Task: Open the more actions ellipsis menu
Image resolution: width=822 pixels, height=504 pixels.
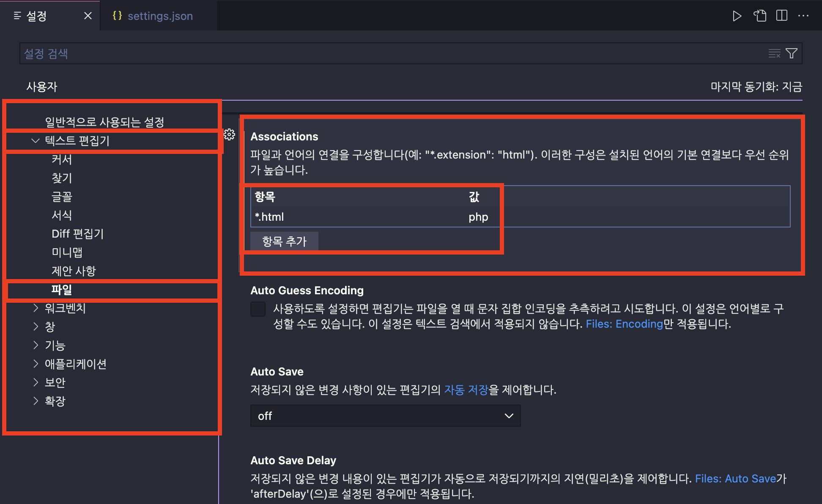Action: point(803,16)
